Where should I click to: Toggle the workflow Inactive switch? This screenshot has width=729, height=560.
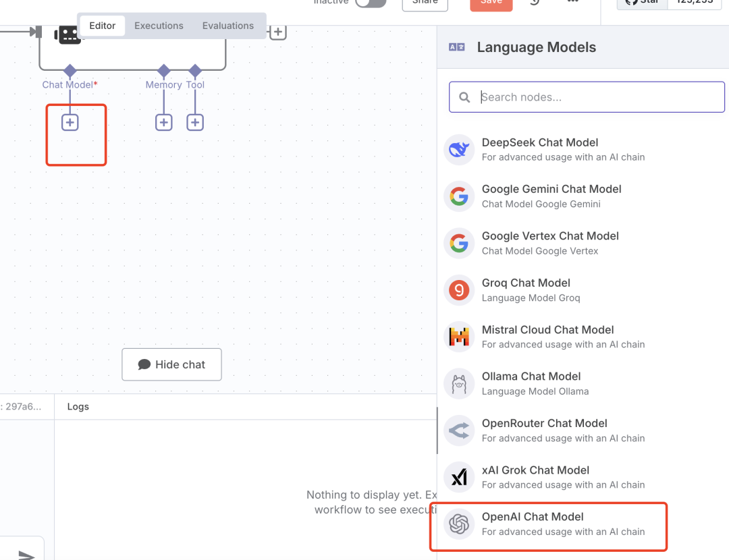[371, 2]
